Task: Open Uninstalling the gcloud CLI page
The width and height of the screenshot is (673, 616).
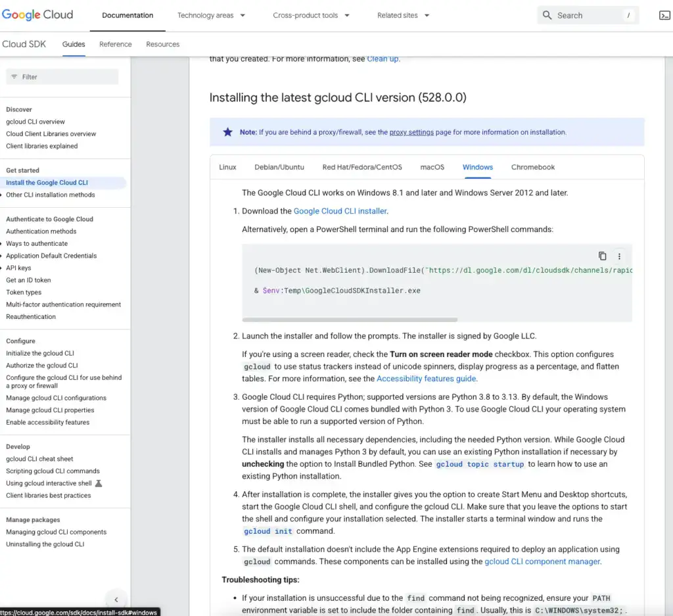Action: [45, 544]
